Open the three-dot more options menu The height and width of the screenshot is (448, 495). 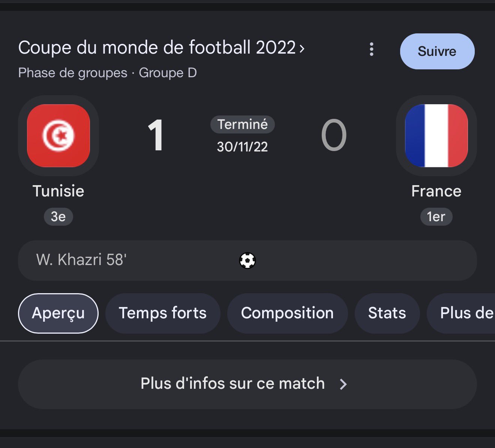coord(371,49)
